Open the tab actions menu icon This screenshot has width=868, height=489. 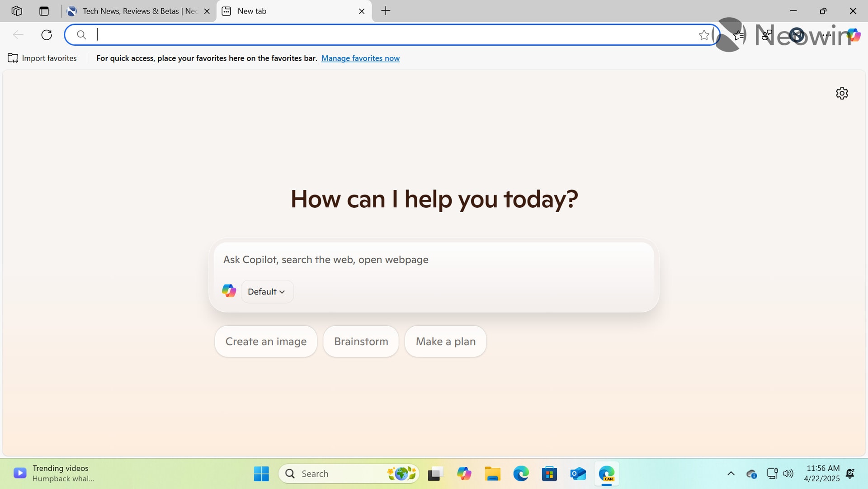tap(44, 11)
